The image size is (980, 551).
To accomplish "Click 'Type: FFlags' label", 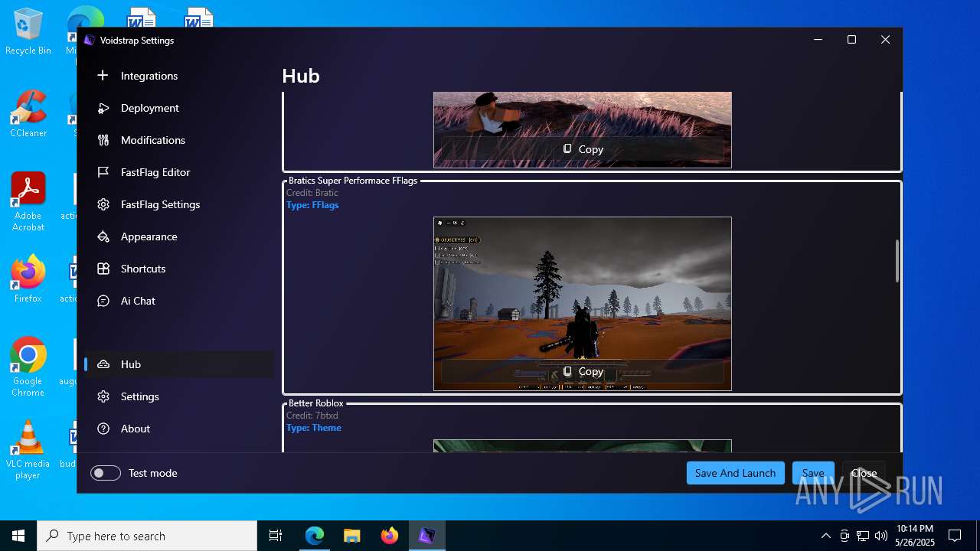I will [x=312, y=205].
